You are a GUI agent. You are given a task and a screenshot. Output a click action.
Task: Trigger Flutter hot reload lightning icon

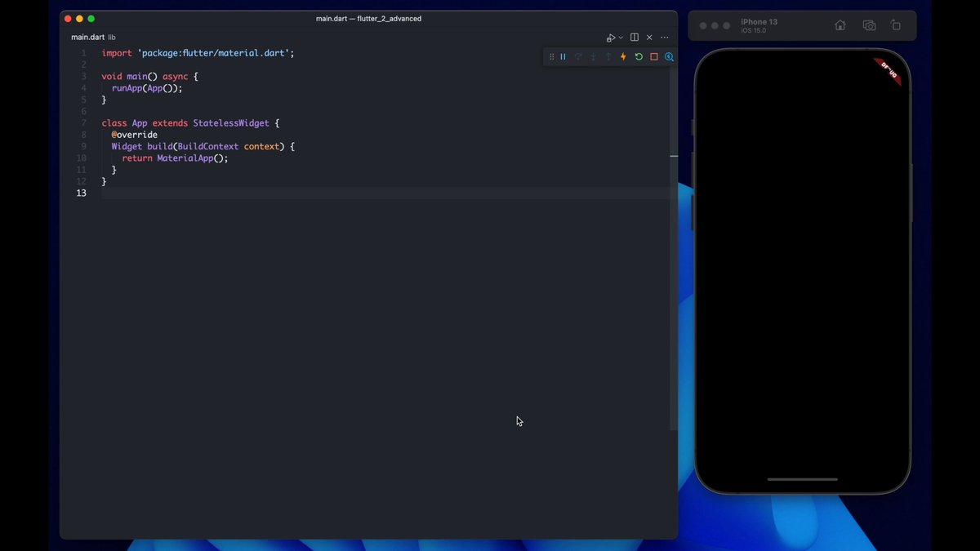click(623, 57)
